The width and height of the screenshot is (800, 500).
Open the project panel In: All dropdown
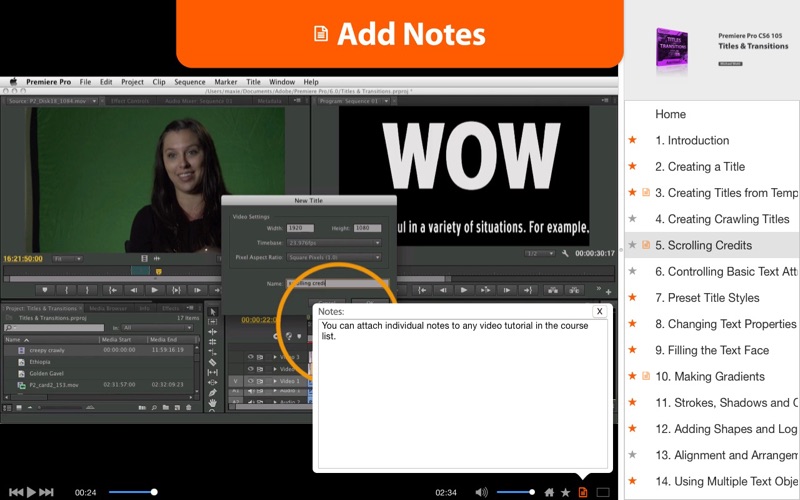pyautogui.click(x=157, y=328)
